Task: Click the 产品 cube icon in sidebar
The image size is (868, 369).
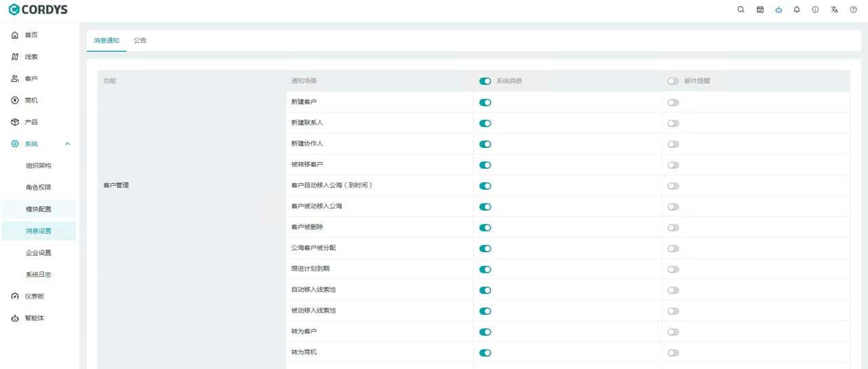Action: pyautogui.click(x=15, y=122)
